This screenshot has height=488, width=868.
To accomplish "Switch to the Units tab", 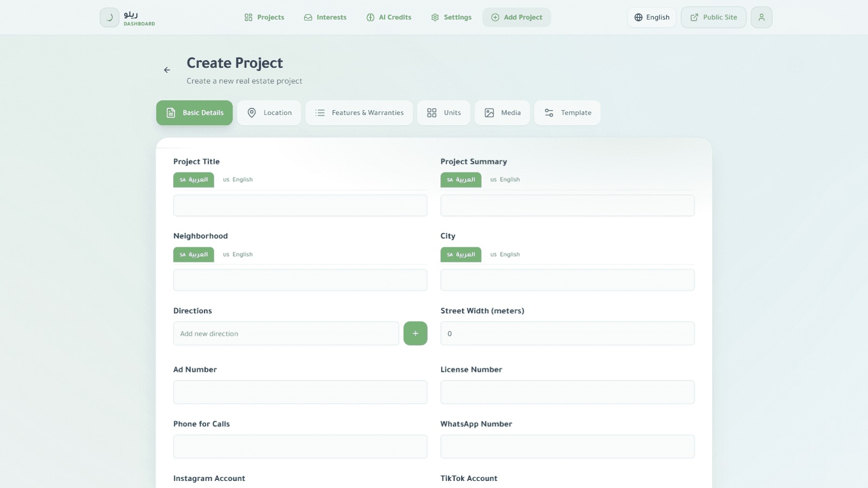I will pyautogui.click(x=444, y=113).
